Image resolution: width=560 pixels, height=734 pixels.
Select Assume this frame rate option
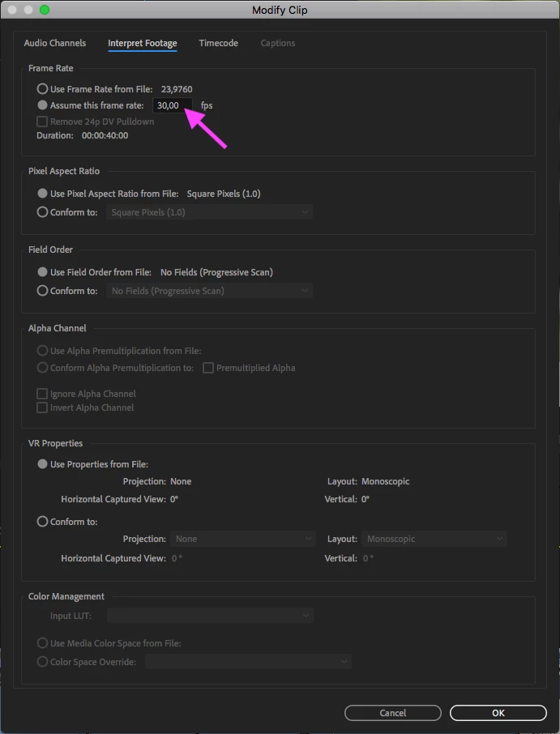click(x=42, y=105)
